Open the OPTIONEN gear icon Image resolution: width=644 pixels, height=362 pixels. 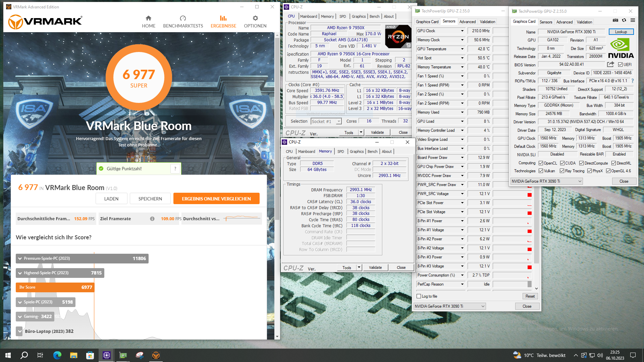point(255,18)
